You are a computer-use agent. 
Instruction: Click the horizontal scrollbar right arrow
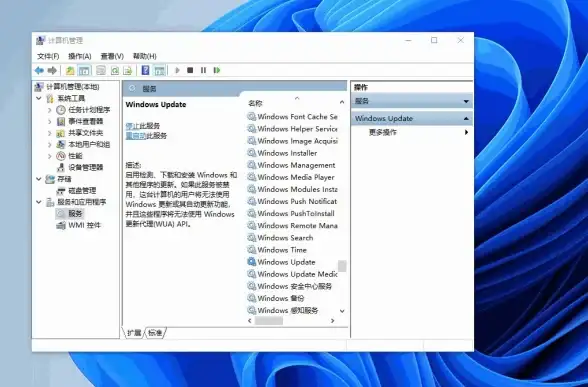tap(332, 321)
